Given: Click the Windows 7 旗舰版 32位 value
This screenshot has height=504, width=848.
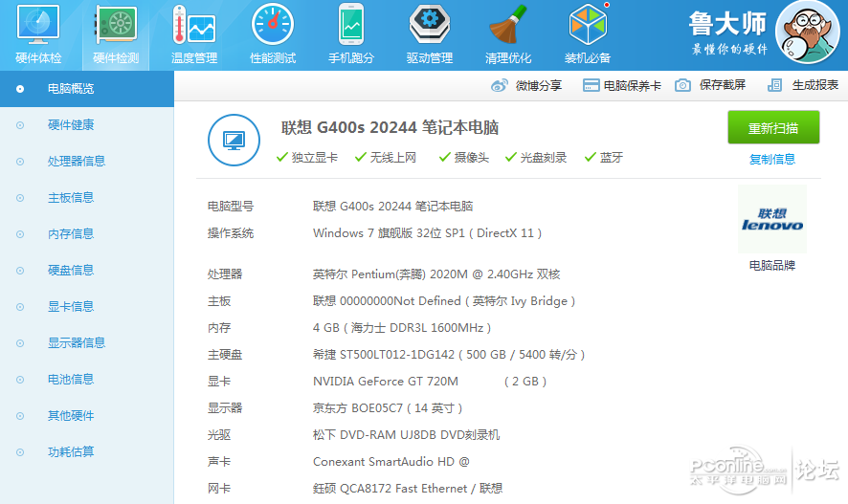Looking at the screenshot, I should [x=427, y=232].
